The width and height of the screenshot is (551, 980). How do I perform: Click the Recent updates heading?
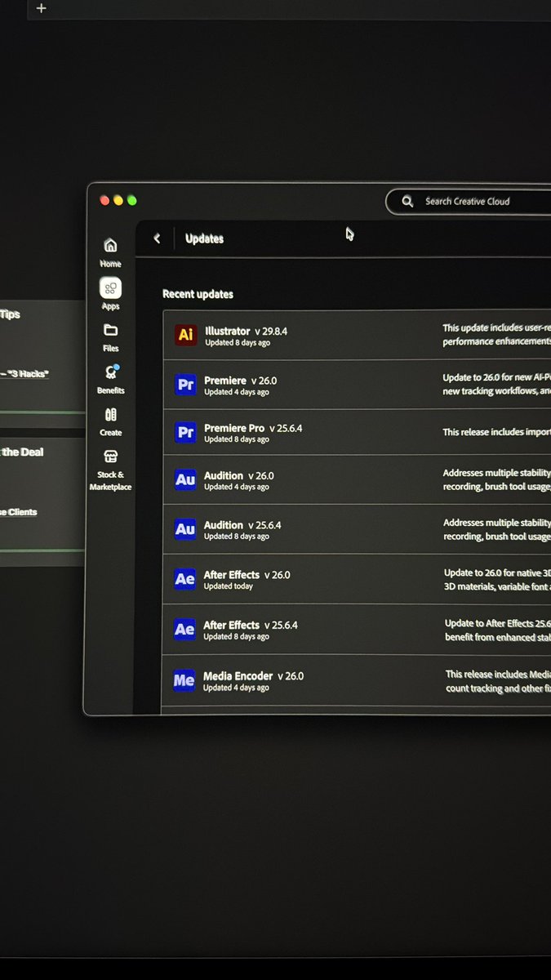point(198,294)
